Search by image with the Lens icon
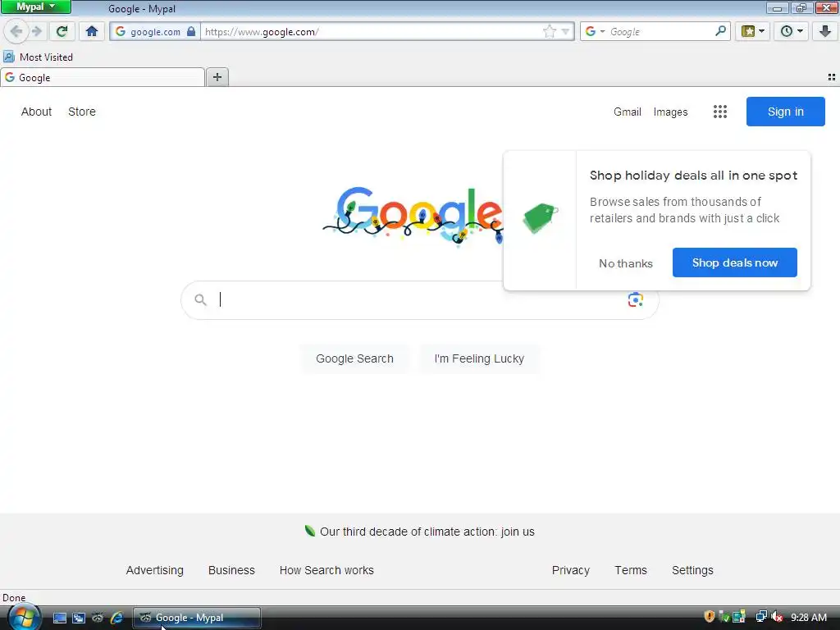 636,300
